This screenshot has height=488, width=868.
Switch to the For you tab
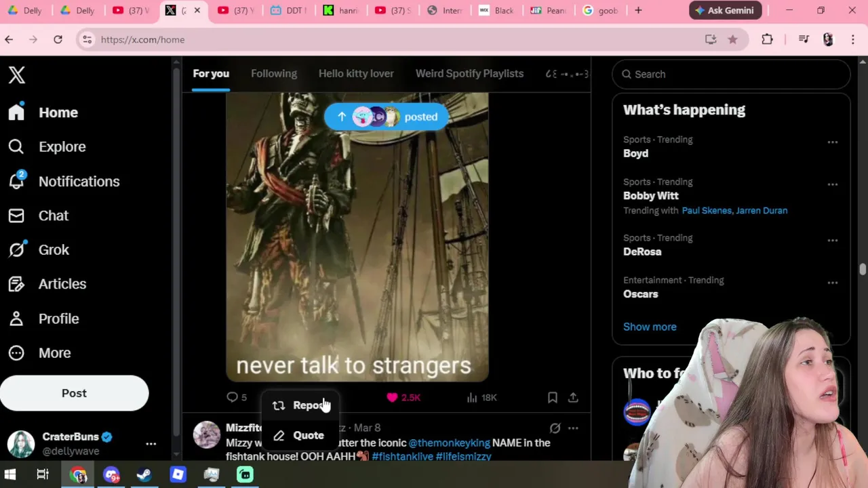pyautogui.click(x=211, y=74)
